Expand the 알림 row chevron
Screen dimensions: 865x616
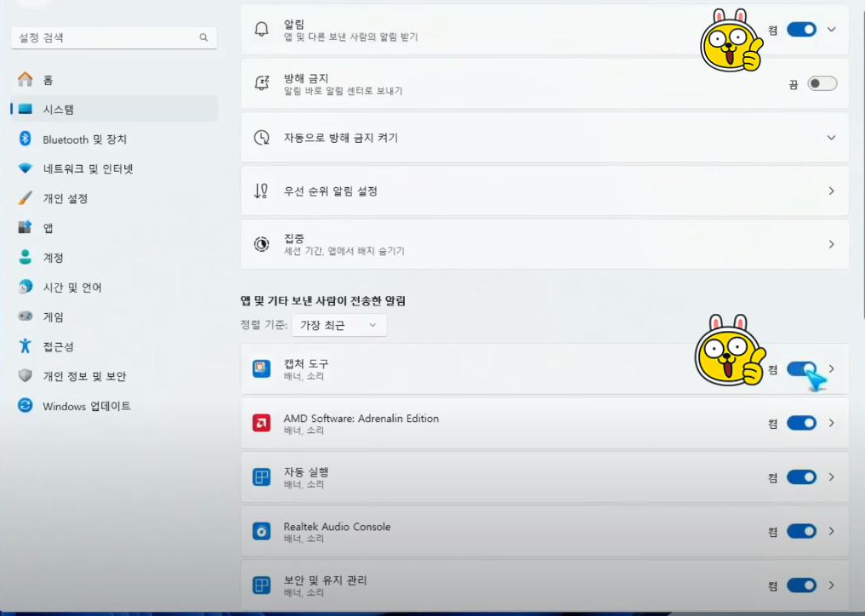[x=831, y=29]
